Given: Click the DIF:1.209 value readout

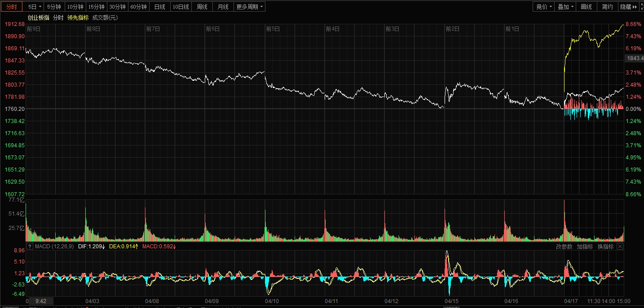Looking at the screenshot, I should tap(91, 246).
